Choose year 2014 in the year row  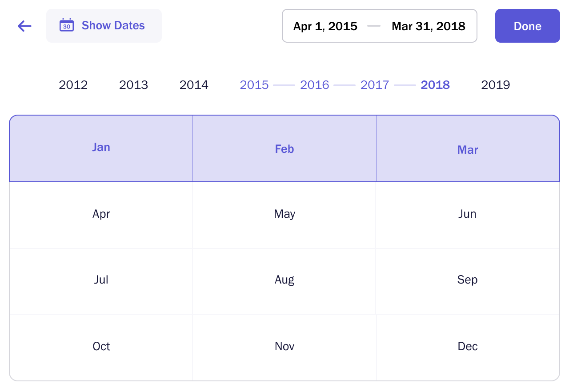tap(194, 85)
